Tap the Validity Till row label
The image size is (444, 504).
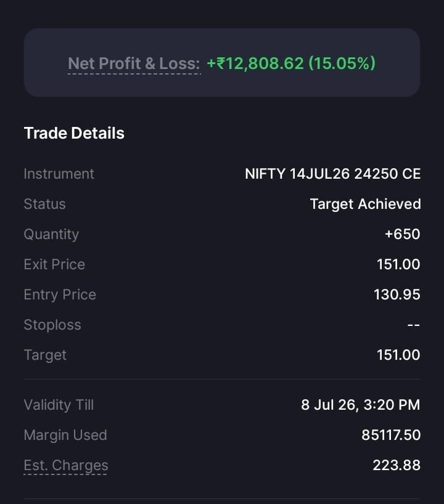(59, 405)
